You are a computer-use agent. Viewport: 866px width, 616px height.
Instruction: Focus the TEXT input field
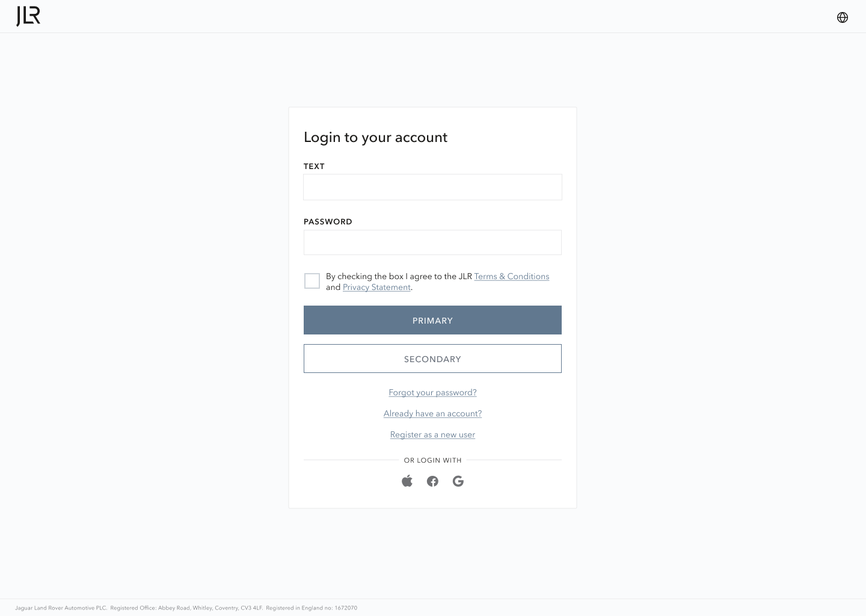click(x=432, y=187)
